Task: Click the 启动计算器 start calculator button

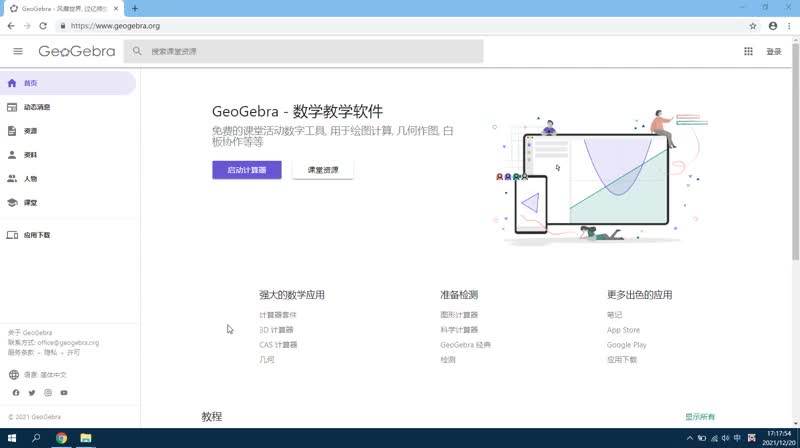Action: [247, 170]
